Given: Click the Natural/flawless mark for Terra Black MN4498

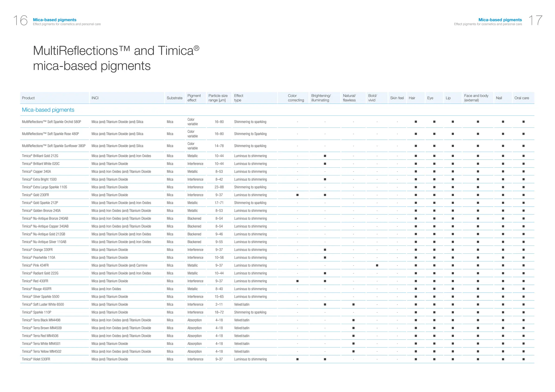Looking at the screenshot, I should click(353, 320).
